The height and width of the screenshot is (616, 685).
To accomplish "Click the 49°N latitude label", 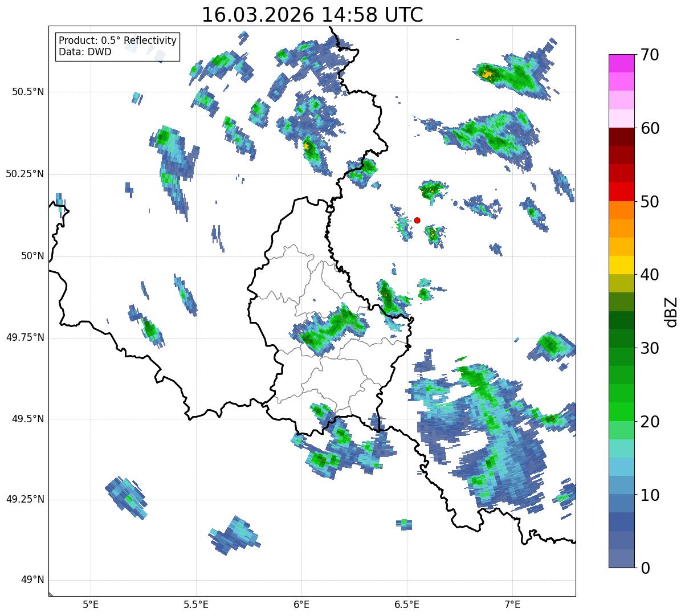I will coord(32,580).
